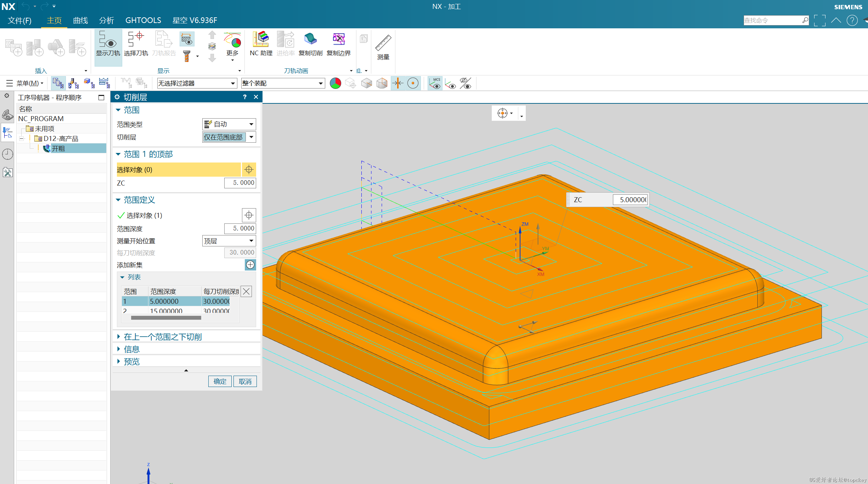
Task: Open the Operation Navigator sidebar tab
Action: point(7,133)
